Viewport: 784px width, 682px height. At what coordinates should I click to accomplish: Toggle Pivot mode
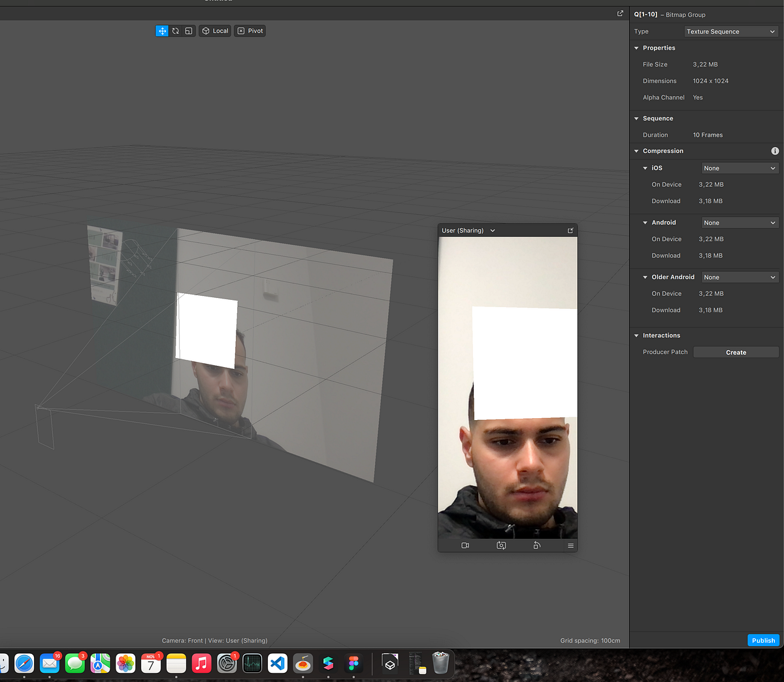pos(250,31)
